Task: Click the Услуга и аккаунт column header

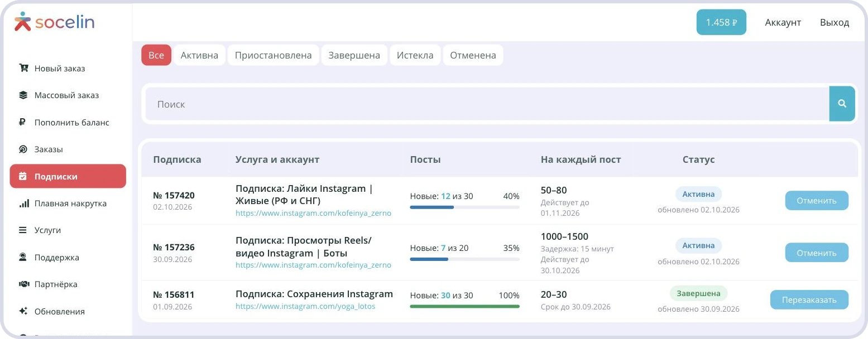Action: coord(277,159)
